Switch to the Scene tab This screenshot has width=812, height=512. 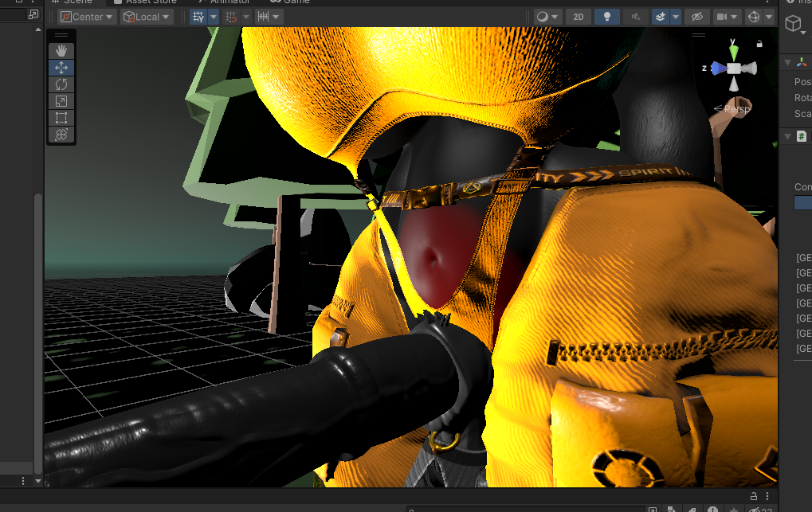[72, 2]
